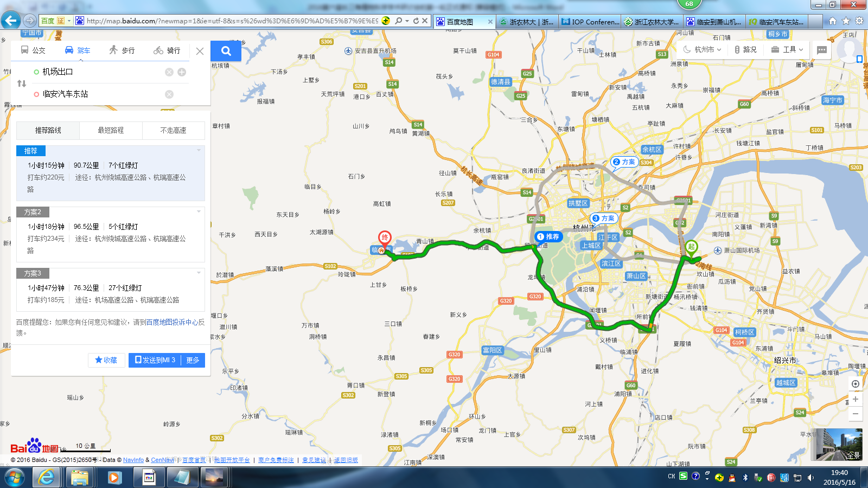Clear the 临安汽车东站 destination field

point(169,94)
